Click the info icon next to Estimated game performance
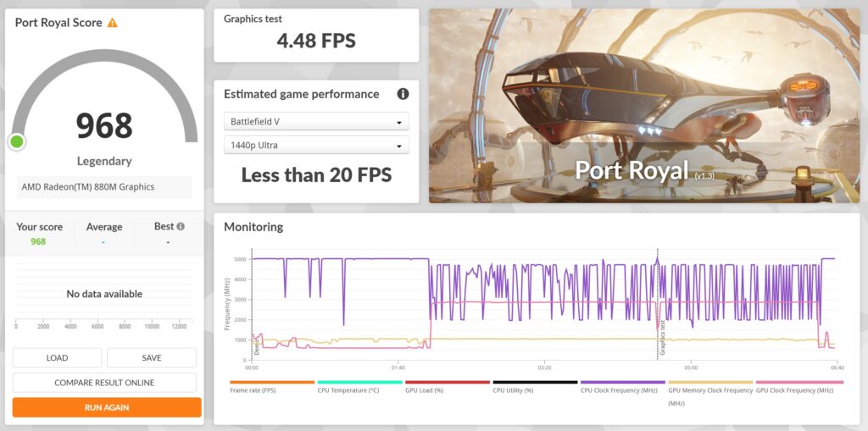Screen dimensions: 868x431 (403, 94)
